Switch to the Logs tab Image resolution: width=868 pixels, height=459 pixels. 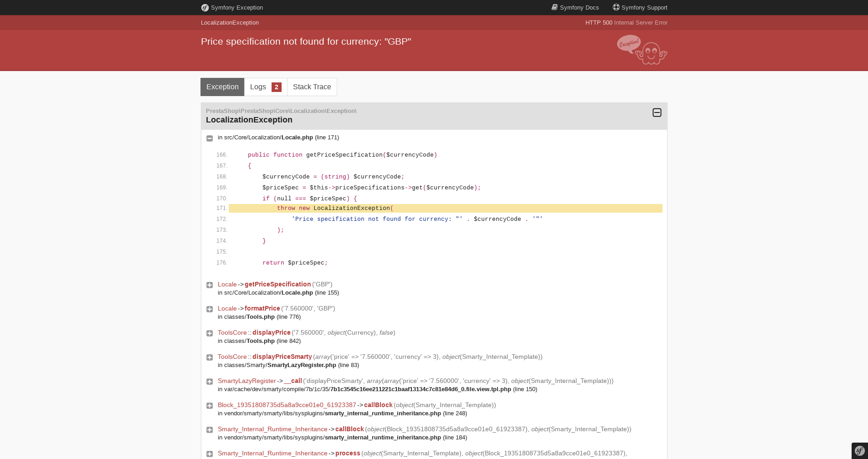tap(266, 87)
